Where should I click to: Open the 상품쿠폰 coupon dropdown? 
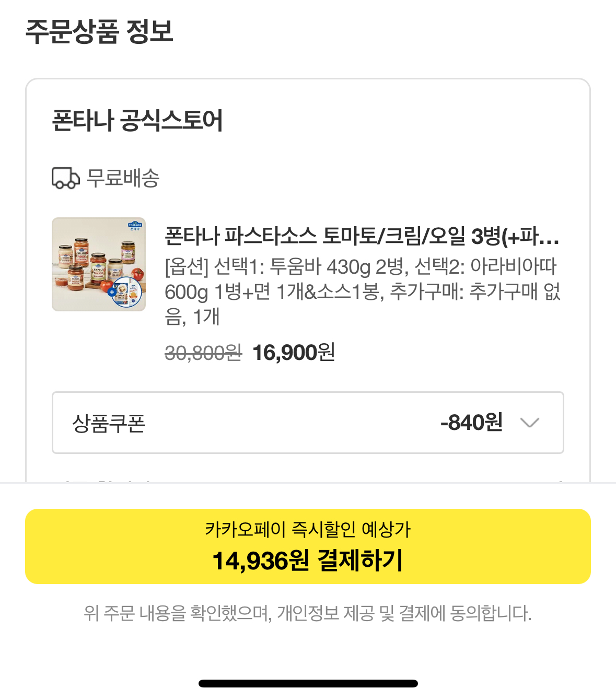click(307, 423)
